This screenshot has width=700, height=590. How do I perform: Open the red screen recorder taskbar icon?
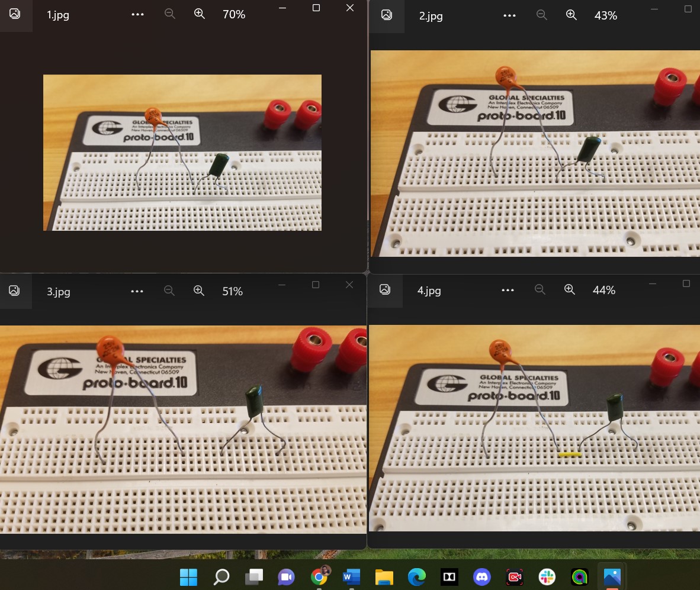point(514,577)
